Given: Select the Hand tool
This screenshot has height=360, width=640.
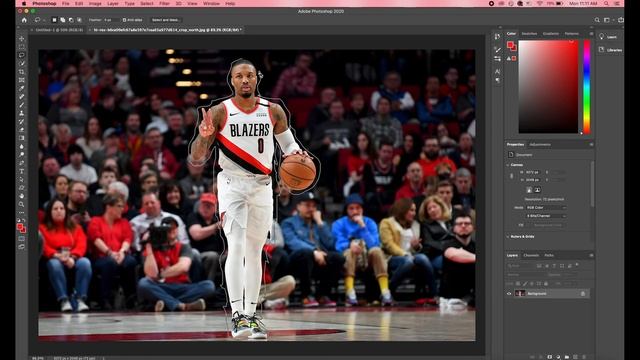Looking at the screenshot, I should pos(22,196).
